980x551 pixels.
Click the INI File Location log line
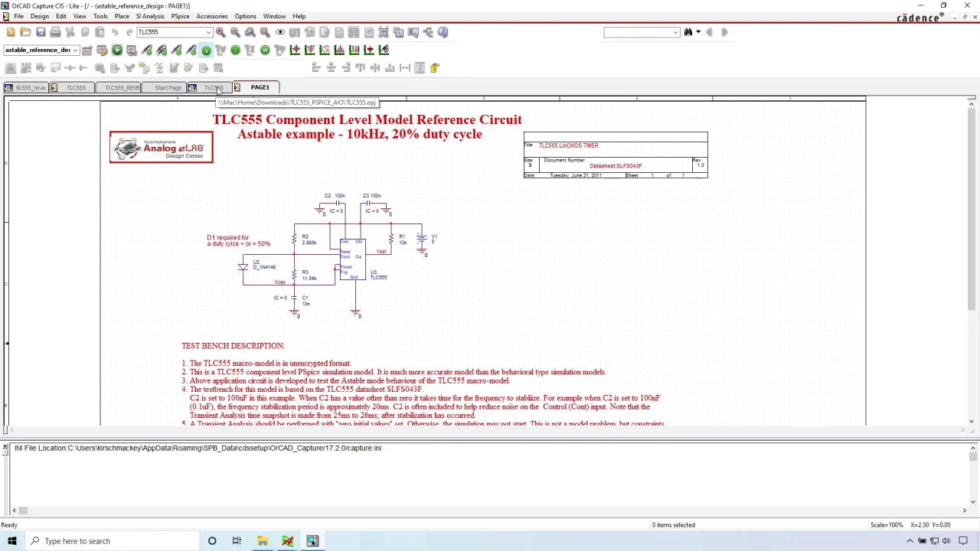click(198, 448)
